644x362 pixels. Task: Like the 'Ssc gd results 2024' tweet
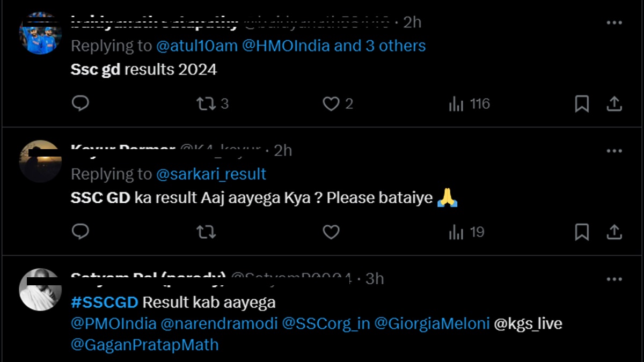pos(331,103)
